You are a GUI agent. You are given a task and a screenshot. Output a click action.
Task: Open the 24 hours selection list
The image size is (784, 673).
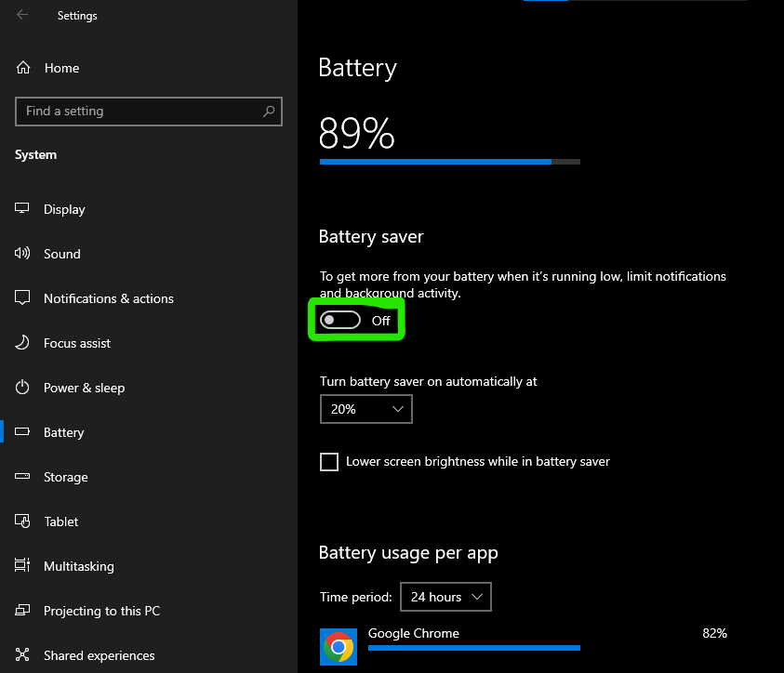click(445, 598)
